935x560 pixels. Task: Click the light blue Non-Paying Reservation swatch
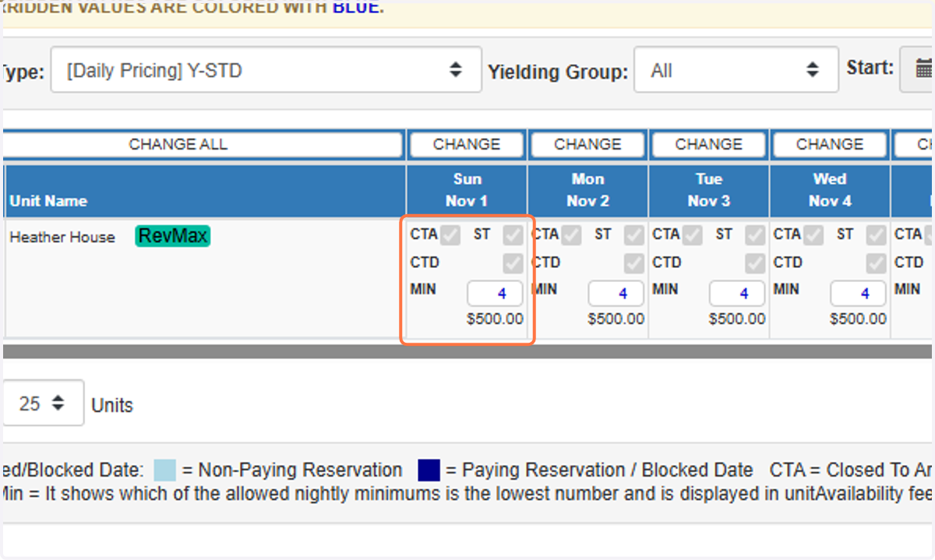point(164,470)
